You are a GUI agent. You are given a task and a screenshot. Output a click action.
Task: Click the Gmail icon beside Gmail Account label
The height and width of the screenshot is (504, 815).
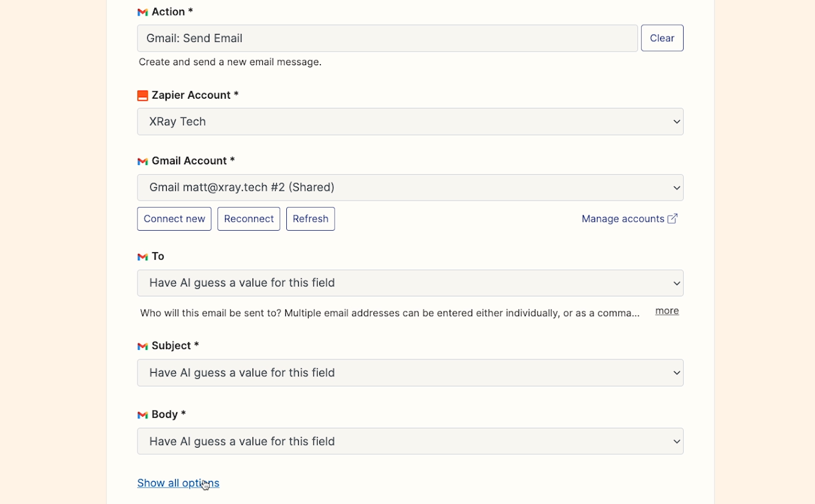(142, 161)
